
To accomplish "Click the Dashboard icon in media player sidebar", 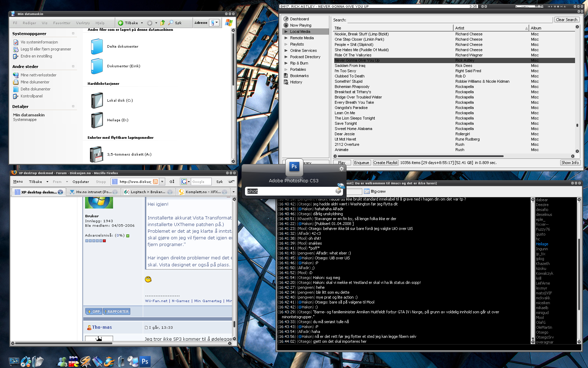I will 286,19.
